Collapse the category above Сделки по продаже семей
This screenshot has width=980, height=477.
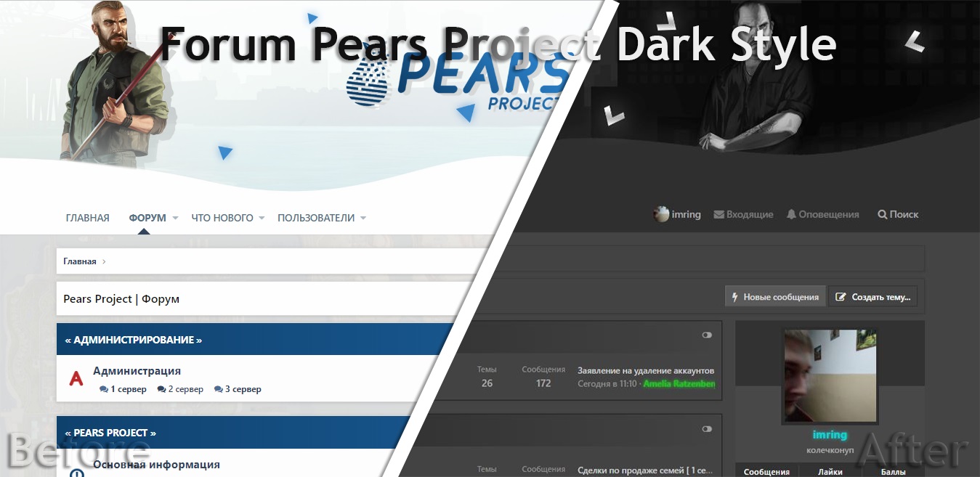[x=707, y=429]
